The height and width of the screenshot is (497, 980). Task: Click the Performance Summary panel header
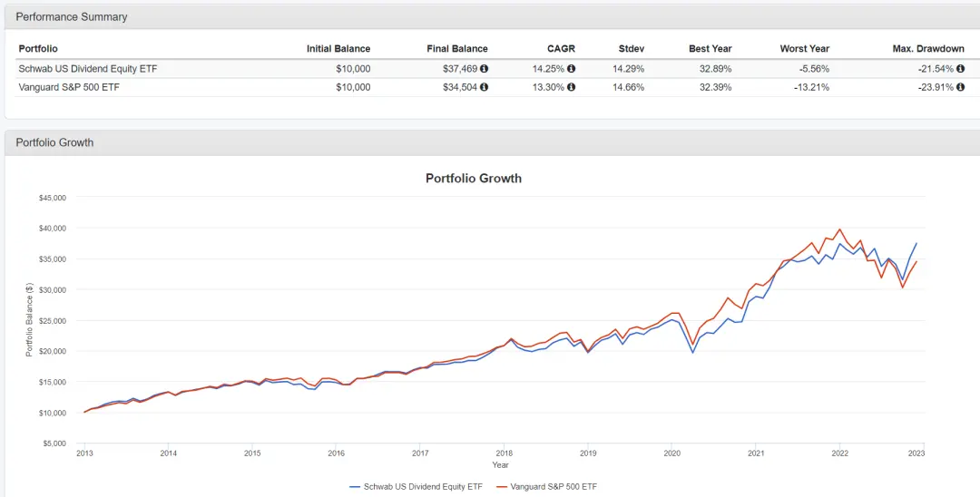click(493, 17)
